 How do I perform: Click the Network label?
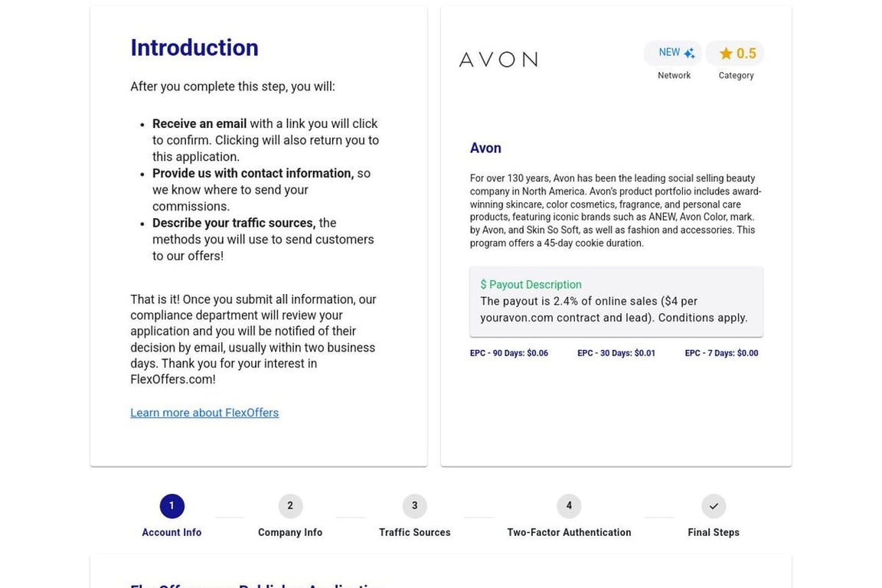[x=674, y=75]
